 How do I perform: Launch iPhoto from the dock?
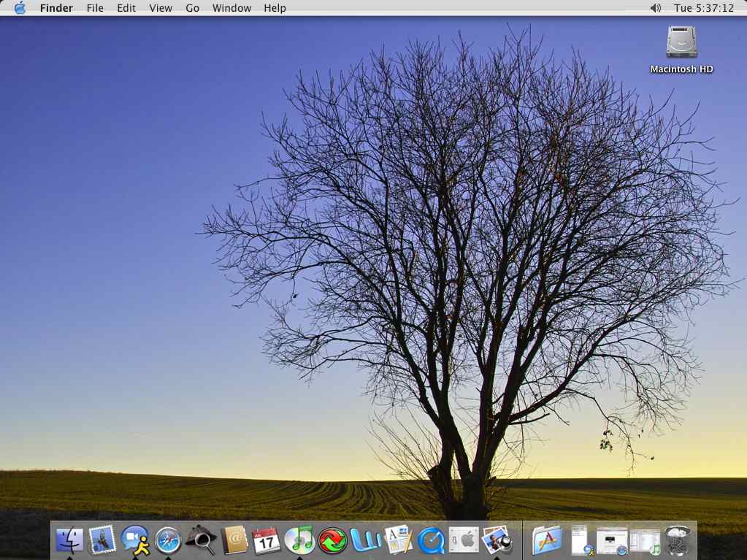(x=497, y=540)
